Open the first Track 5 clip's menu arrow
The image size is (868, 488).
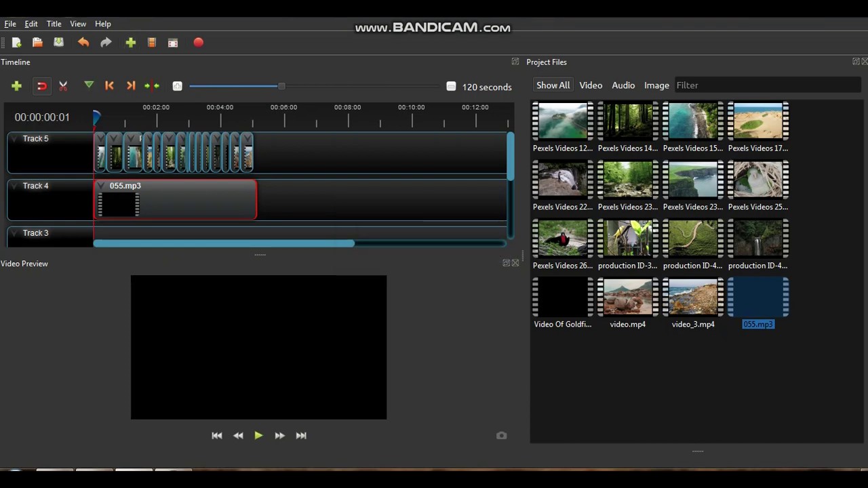(101, 139)
